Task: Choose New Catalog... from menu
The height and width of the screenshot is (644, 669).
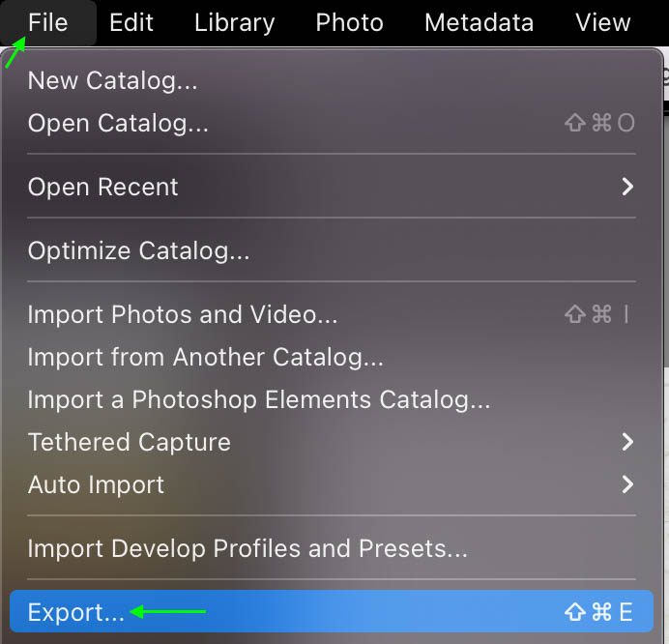Action: [332, 80]
